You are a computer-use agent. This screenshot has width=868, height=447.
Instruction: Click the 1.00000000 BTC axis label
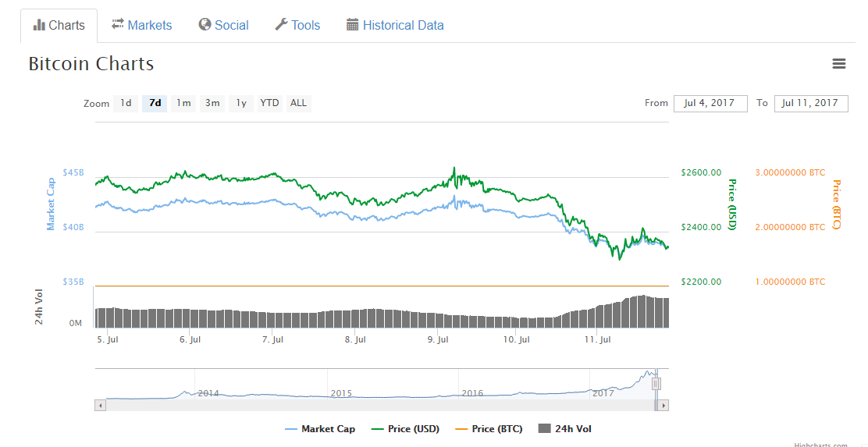tap(790, 282)
